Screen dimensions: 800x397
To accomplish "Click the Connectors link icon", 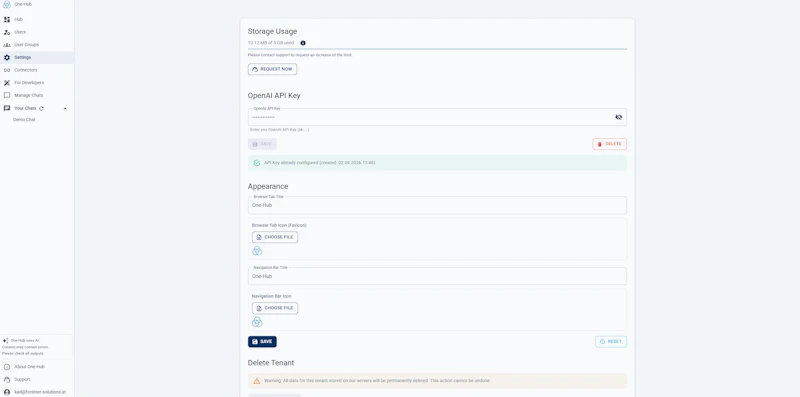I will click(7, 70).
